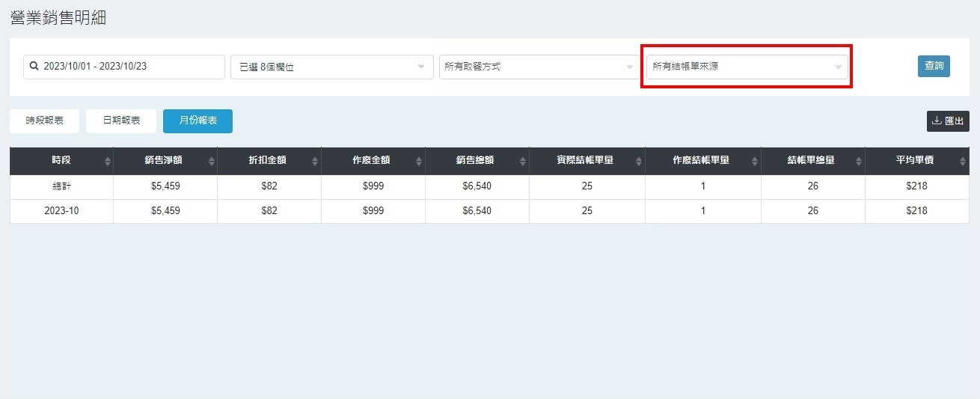Sort by 平均單價 column sort icon

(x=962, y=162)
